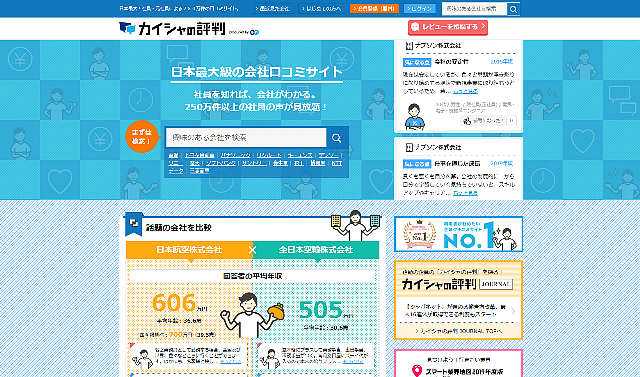Select the green 全日本空輸株式会社 tab

point(316,250)
